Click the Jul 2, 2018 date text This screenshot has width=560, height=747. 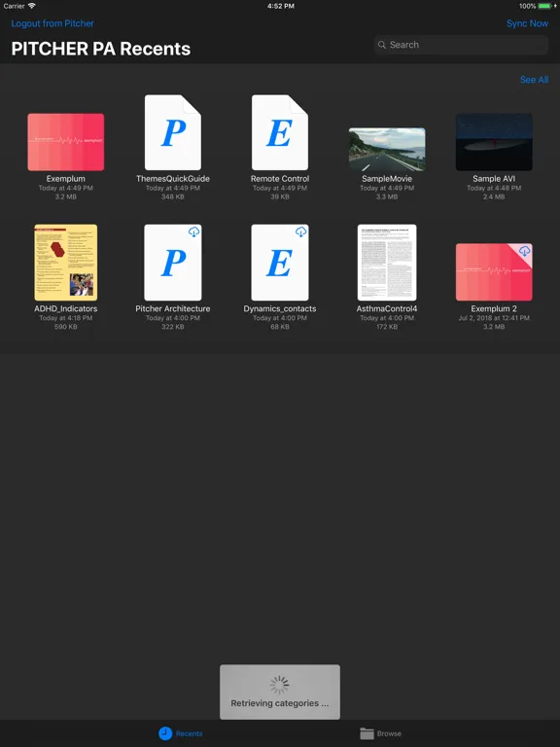[494, 318]
